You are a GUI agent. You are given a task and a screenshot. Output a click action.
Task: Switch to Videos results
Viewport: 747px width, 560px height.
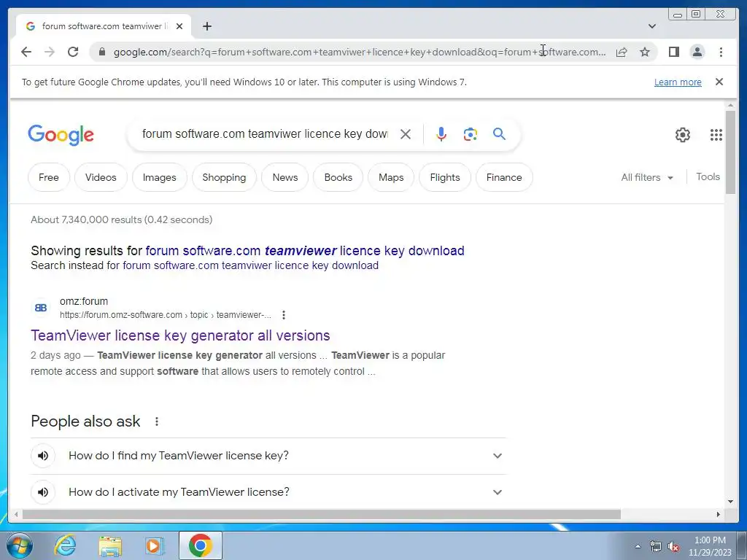(x=101, y=177)
